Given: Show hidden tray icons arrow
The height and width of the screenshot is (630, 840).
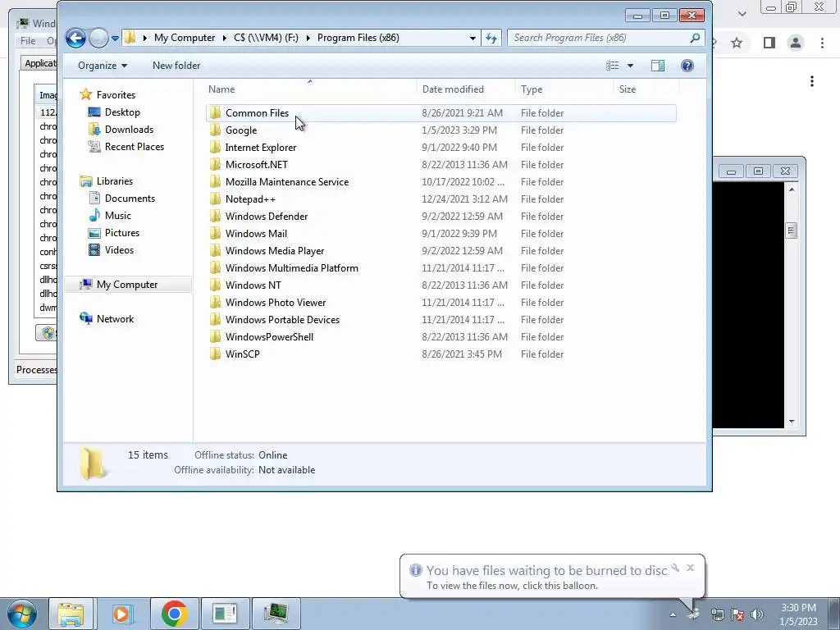Looking at the screenshot, I should 673,614.
